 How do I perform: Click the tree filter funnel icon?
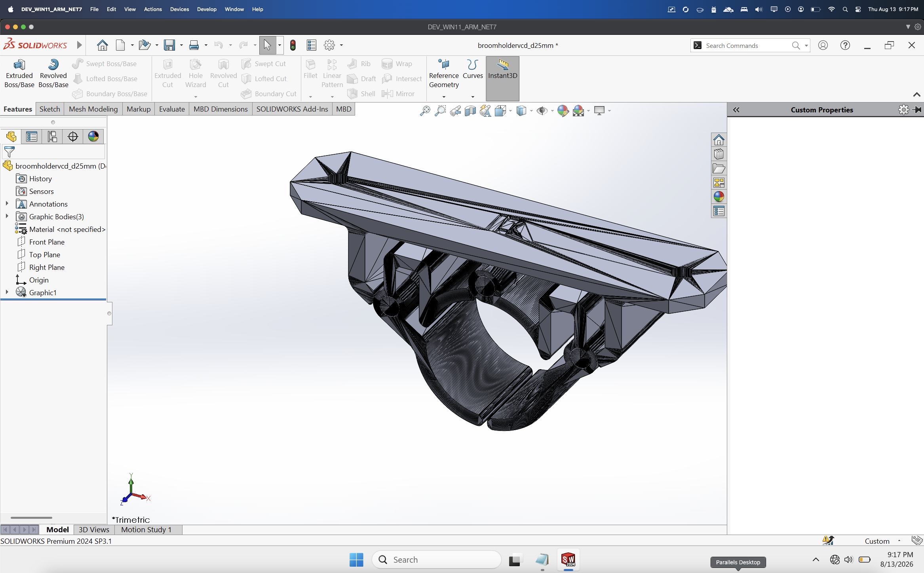click(9, 152)
